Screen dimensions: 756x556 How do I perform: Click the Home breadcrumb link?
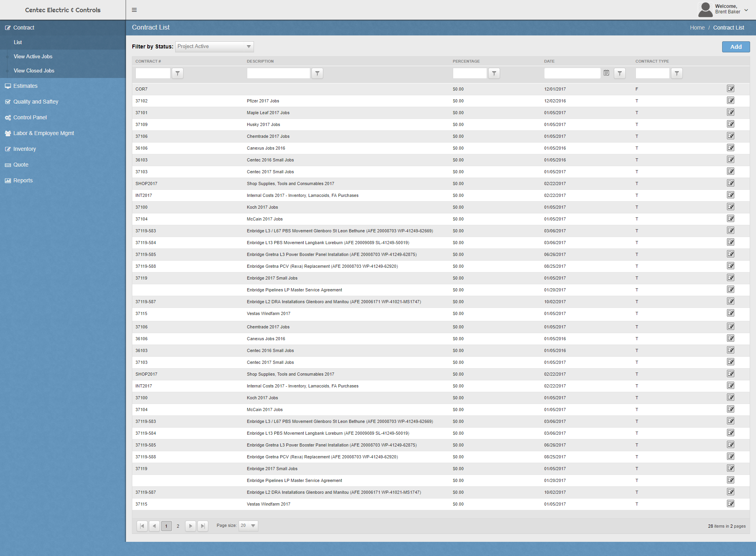pyautogui.click(x=697, y=28)
